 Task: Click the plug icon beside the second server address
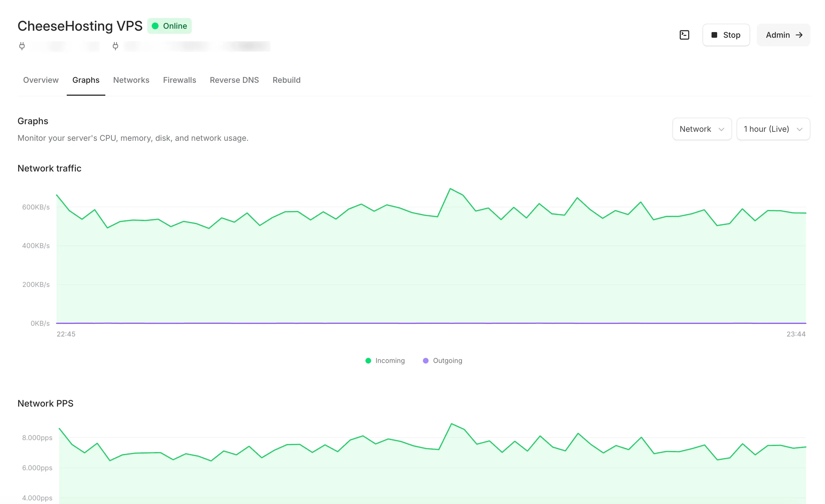(x=115, y=46)
